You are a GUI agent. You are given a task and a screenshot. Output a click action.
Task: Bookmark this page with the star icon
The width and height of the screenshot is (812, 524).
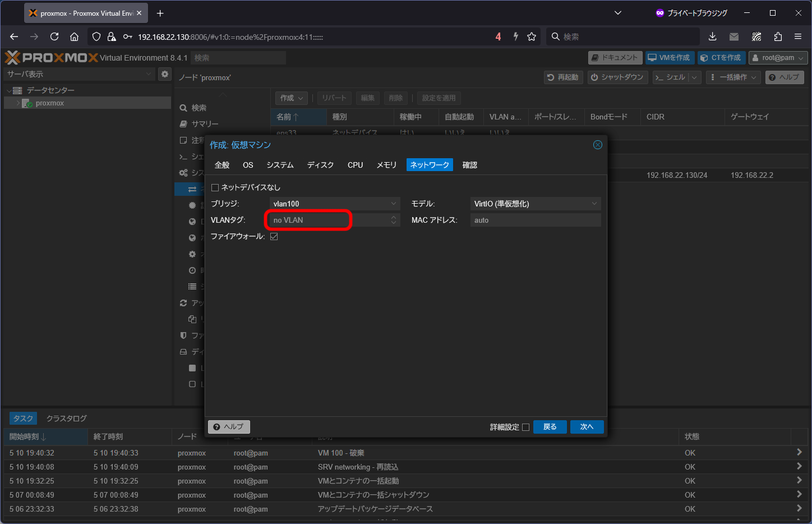click(532, 36)
